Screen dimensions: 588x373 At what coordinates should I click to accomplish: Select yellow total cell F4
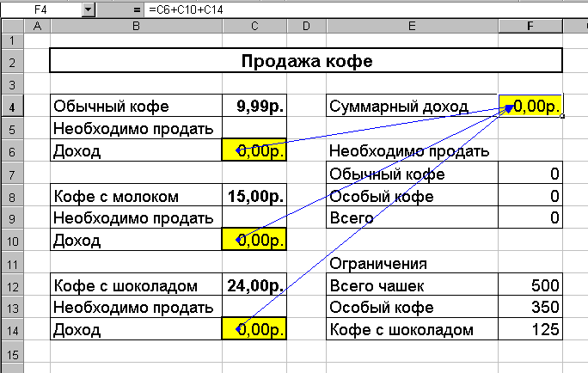[530, 106]
